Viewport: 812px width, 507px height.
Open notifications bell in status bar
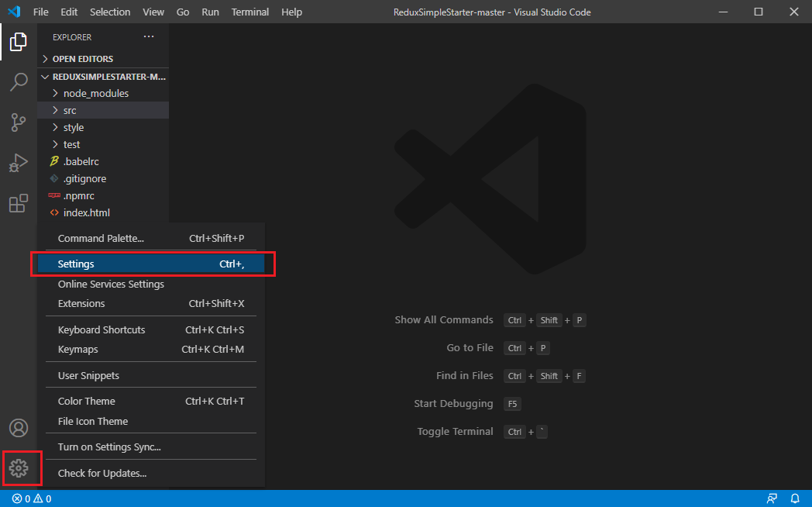[x=795, y=498]
